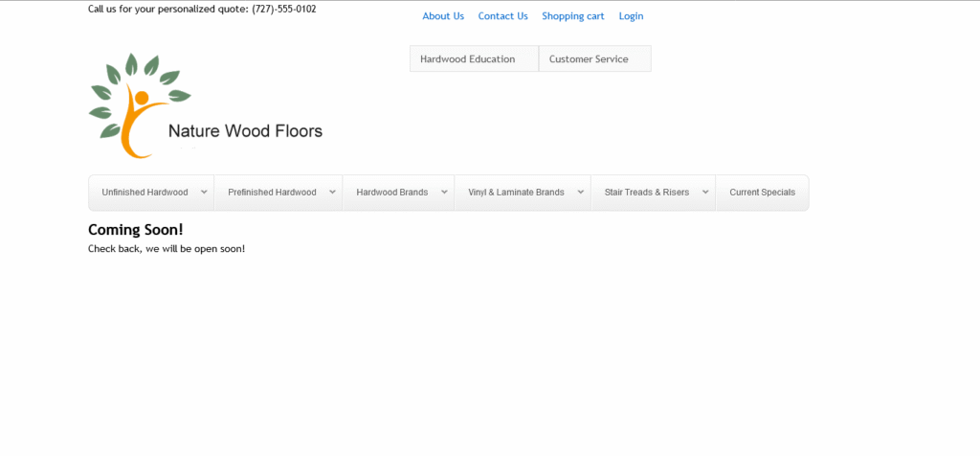Click the Hardwood Brands dropdown chevron

(444, 193)
